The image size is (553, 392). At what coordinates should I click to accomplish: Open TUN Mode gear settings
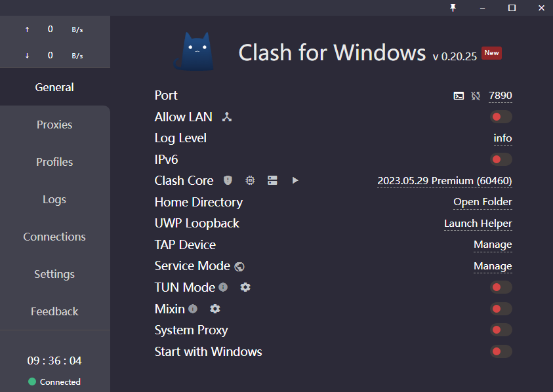[x=245, y=287]
